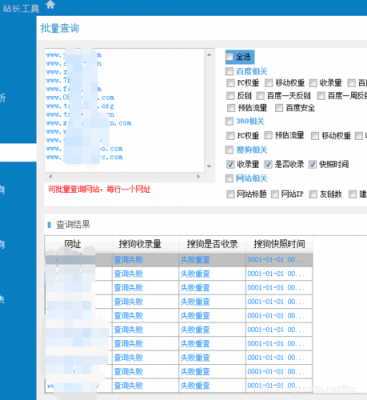The image size is (367, 400).
Task: Check PC权重 under 360相关
Action: [230, 136]
